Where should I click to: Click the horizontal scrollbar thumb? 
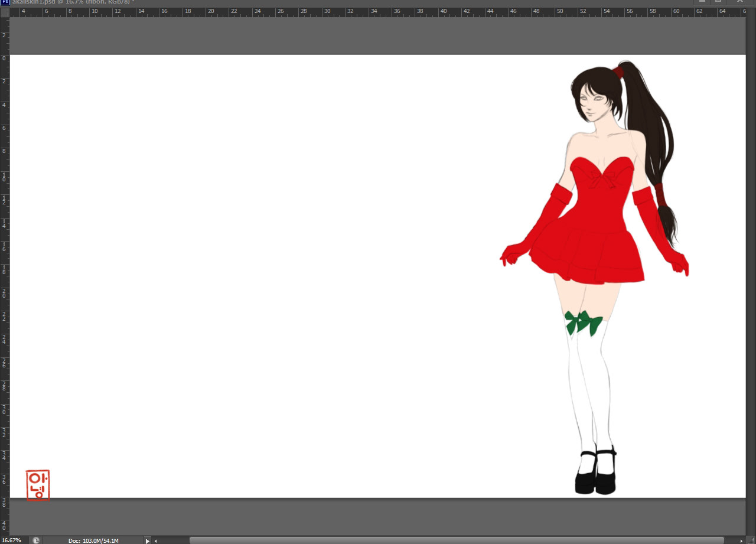[456, 540]
